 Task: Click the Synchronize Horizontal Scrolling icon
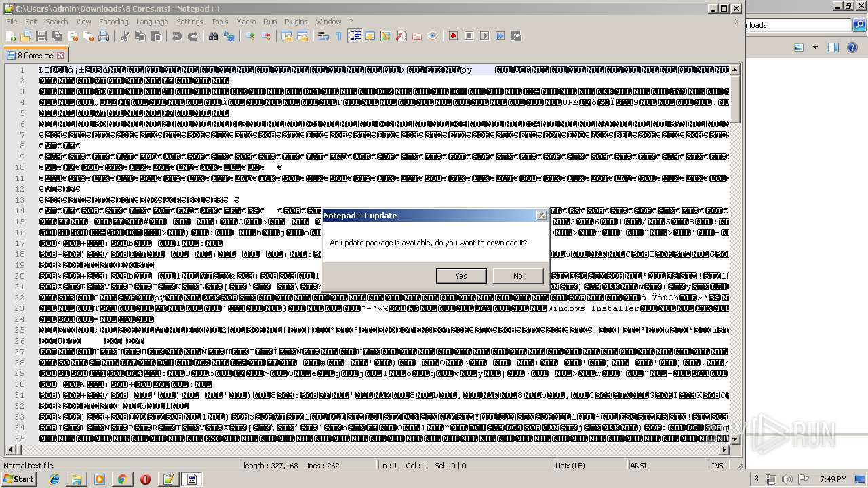pos(302,36)
